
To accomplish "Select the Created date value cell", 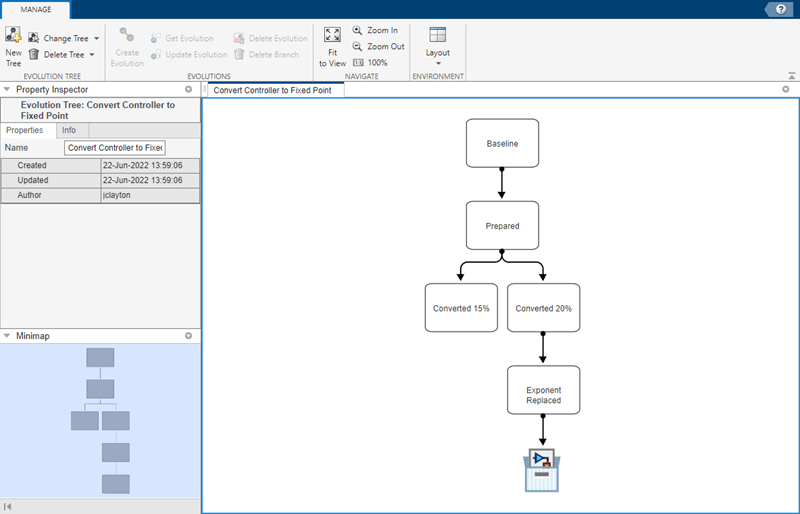I will [150, 165].
